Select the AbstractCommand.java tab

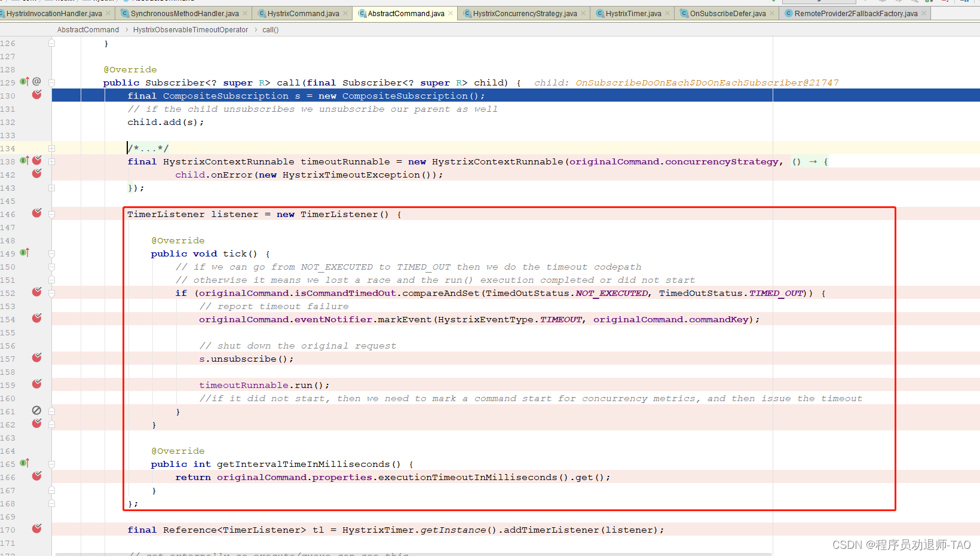(406, 13)
